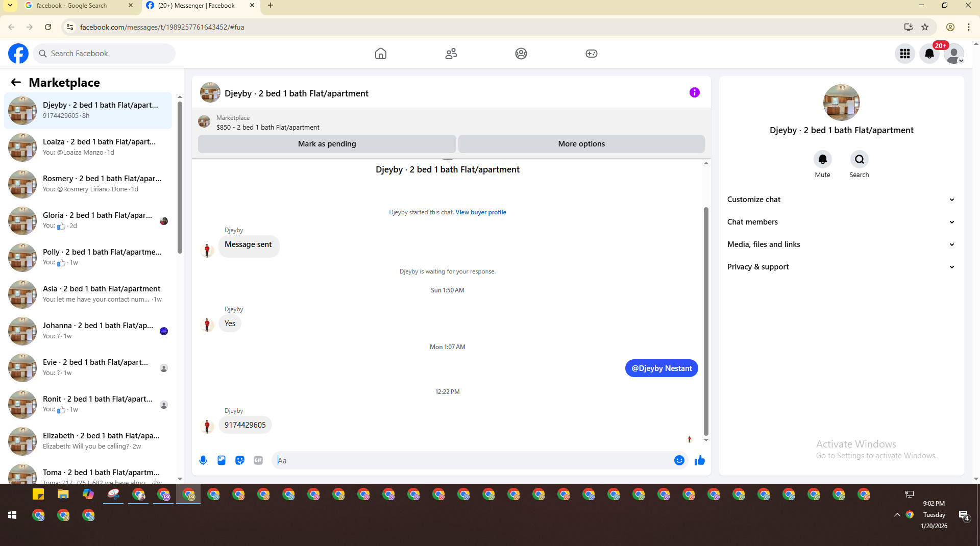Expand Media, files and links section
This screenshot has height=546, width=980.
click(x=841, y=244)
